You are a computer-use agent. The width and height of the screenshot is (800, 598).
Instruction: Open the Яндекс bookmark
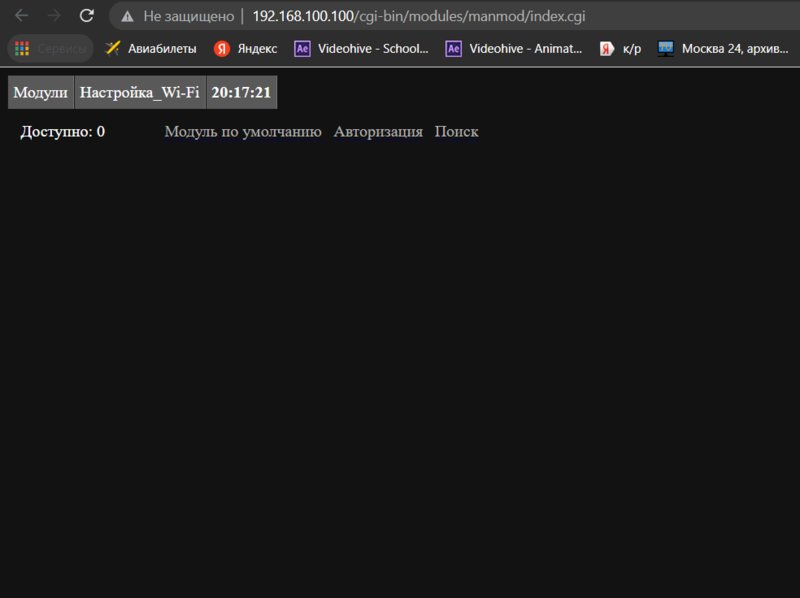[246, 48]
